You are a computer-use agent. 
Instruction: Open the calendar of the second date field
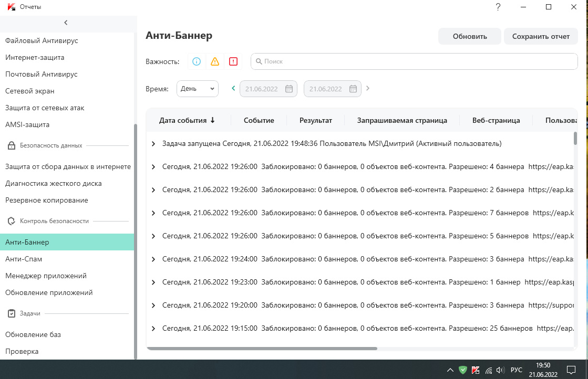pyautogui.click(x=353, y=89)
